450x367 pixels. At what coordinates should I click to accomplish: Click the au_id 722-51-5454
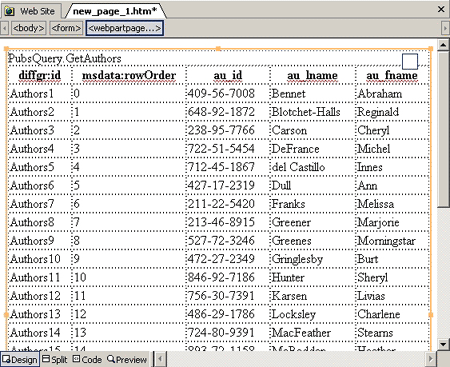pyautogui.click(x=221, y=149)
